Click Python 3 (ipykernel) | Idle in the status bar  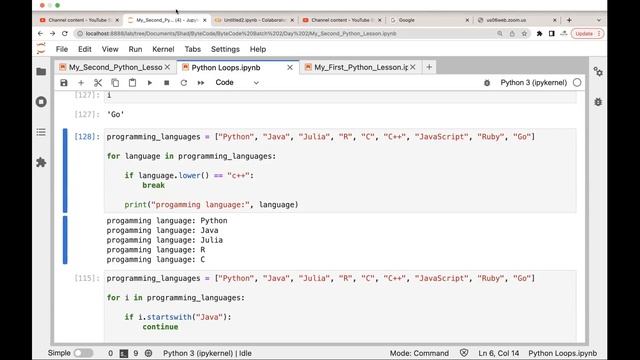coord(207,353)
